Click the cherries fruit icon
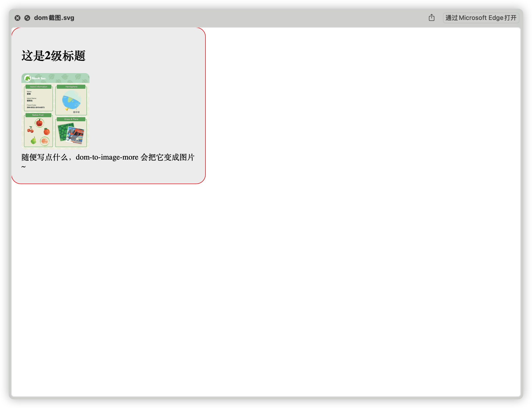Viewport: 532px width, 408px height. pos(30,130)
